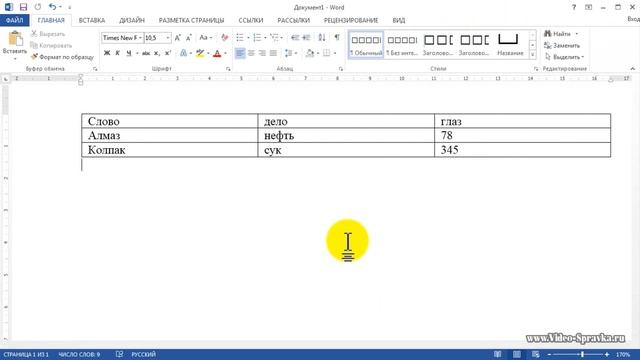Switch to the РАЗМЕТКА СТРАНИЦЫ tab
This screenshot has height=360, width=640.
[191, 20]
